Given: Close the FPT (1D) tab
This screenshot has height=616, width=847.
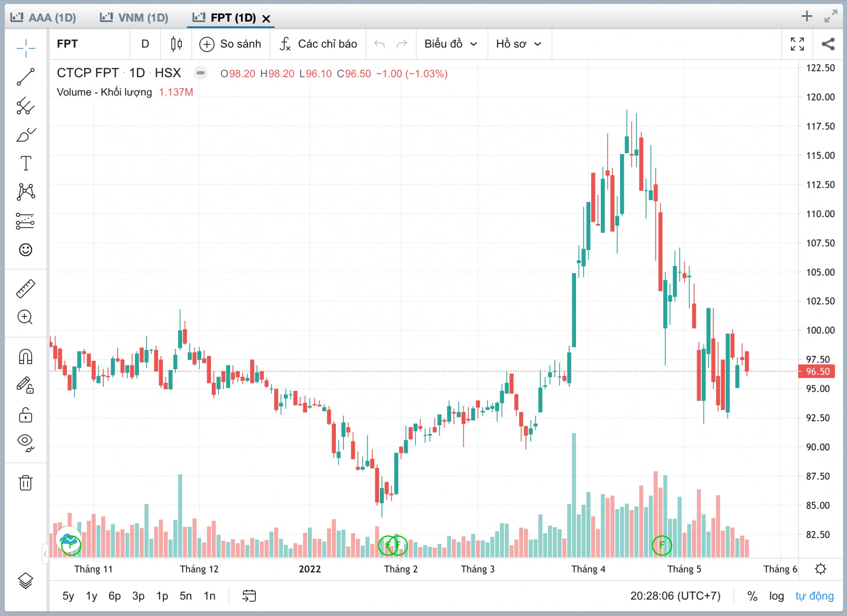Looking at the screenshot, I should 266,19.
